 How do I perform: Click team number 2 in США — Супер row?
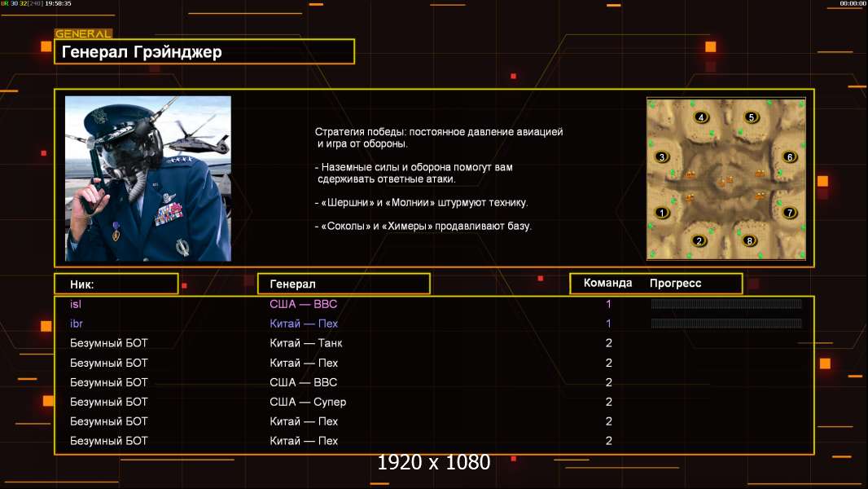click(609, 402)
